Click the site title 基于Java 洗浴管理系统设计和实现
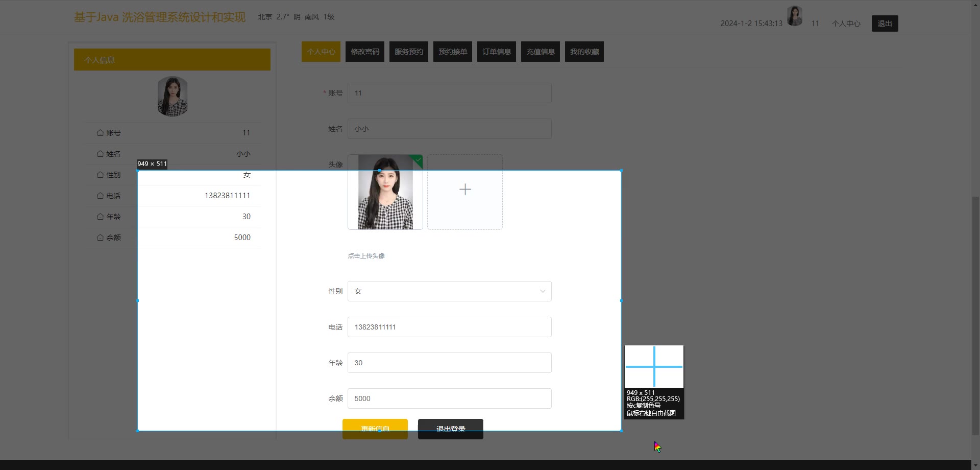This screenshot has height=470, width=980. (x=160, y=17)
